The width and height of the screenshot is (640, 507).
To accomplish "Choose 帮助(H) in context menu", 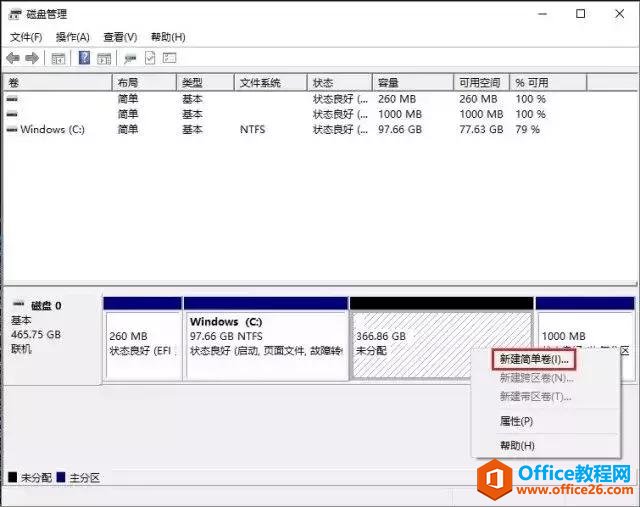I will [517, 445].
